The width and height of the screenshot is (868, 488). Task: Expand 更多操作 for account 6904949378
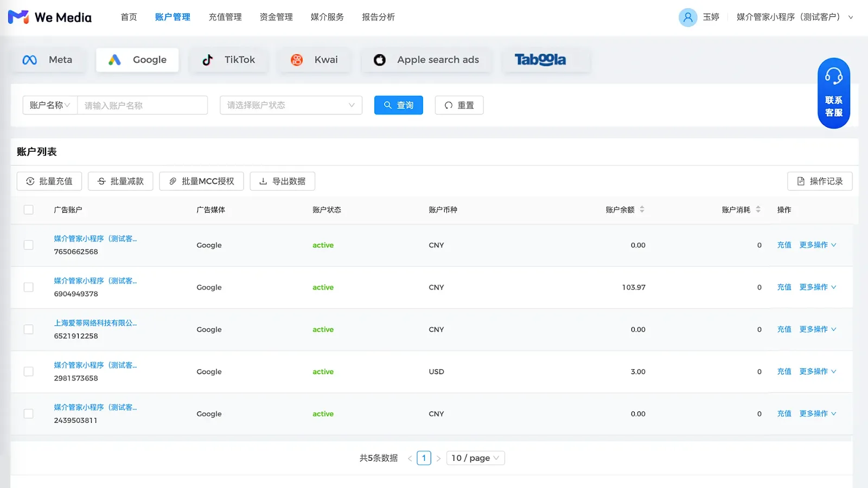pos(818,287)
